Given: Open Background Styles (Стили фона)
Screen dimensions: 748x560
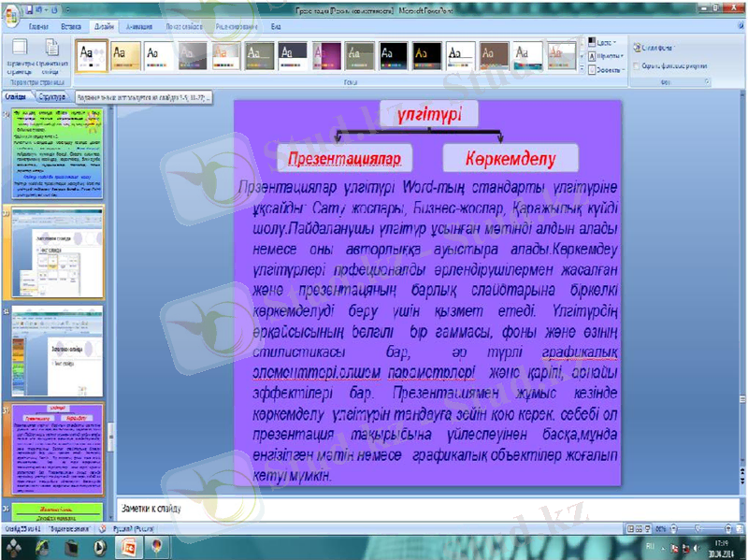Looking at the screenshot, I should tap(654, 47).
